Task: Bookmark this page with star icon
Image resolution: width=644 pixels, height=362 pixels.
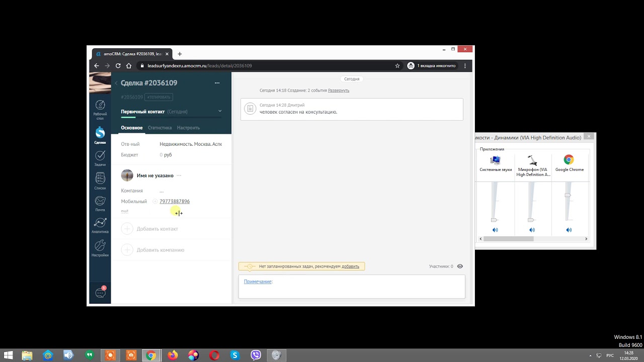Action: pos(397,66)
